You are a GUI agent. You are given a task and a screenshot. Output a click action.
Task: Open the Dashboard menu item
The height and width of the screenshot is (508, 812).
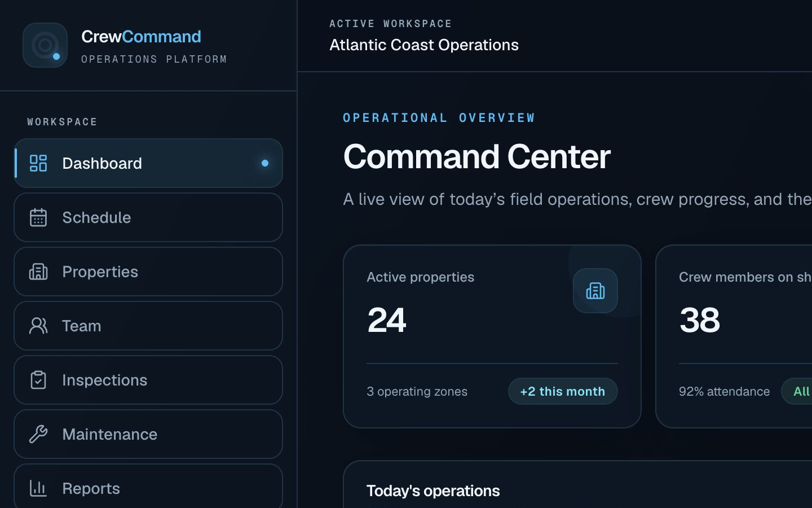[148, 163]
